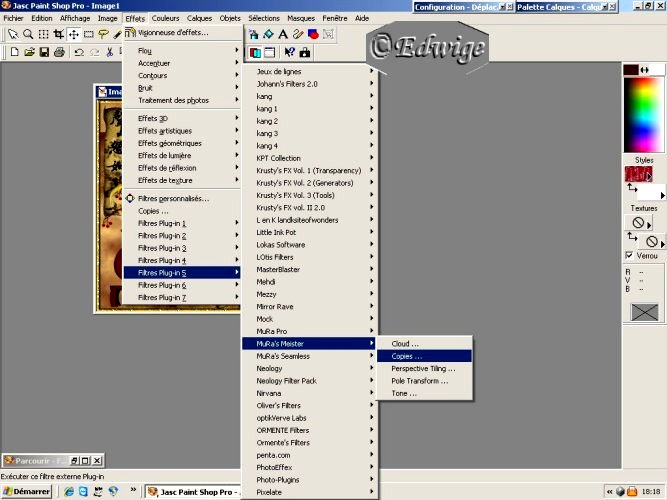Viewport: 667px width, 500px height.
Task: Click the Open folder icon
Action: pyautogui.click(x=29, y=52)
